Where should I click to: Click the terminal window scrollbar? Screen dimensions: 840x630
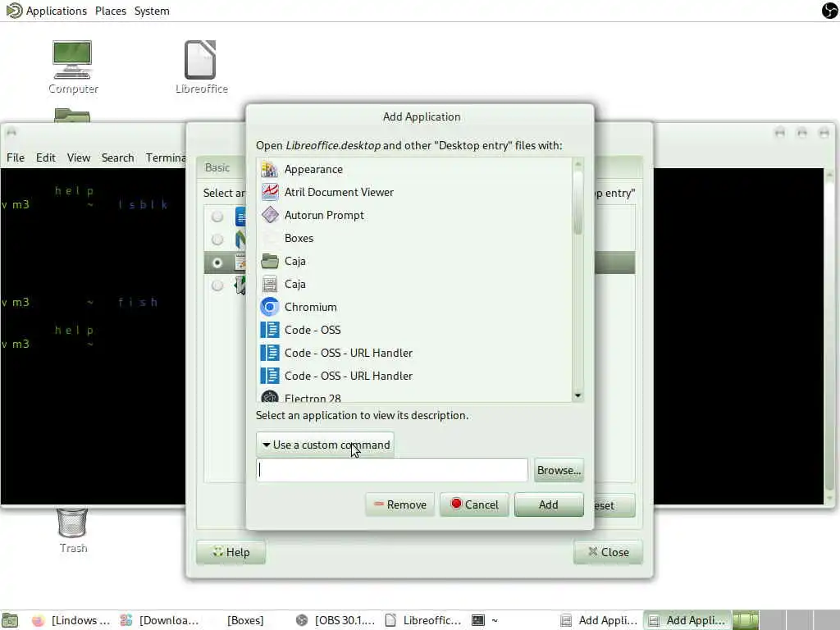coord(829,337)
